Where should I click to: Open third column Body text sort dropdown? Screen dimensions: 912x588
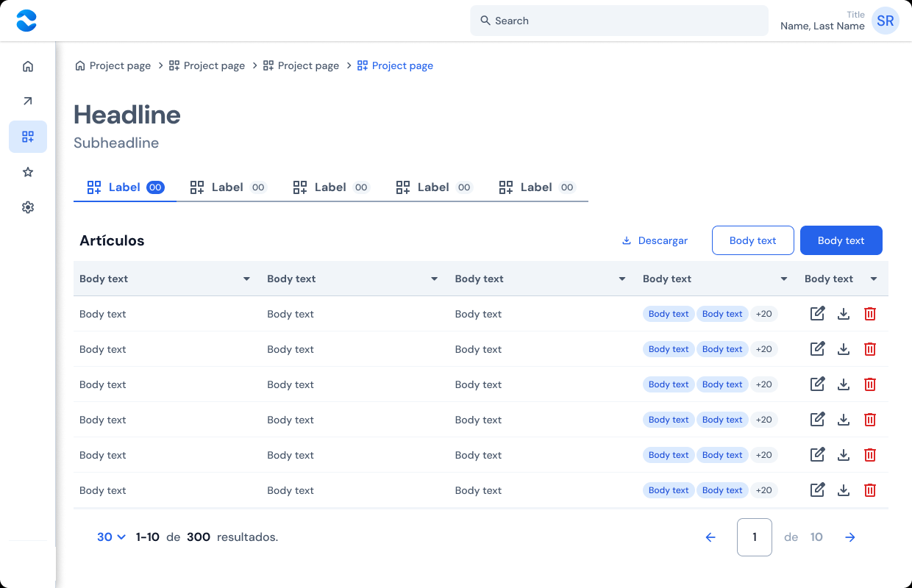click(x=622, y=279)
